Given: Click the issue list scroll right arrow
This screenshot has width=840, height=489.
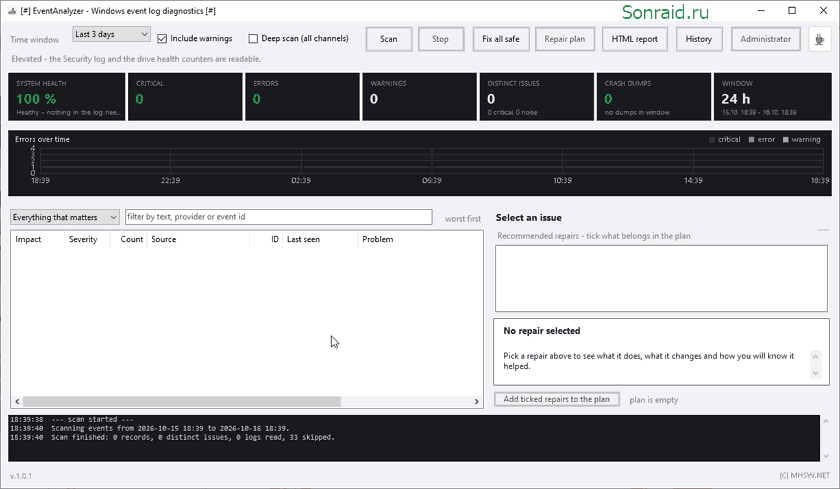Looking at the screenshot, I should [x=476, y=401].
